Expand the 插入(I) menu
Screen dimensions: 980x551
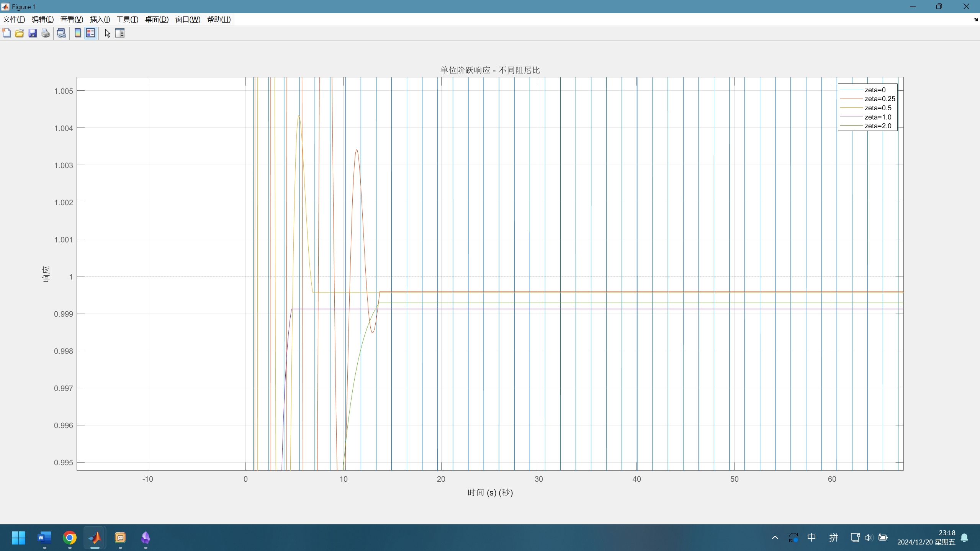point(100,20)
